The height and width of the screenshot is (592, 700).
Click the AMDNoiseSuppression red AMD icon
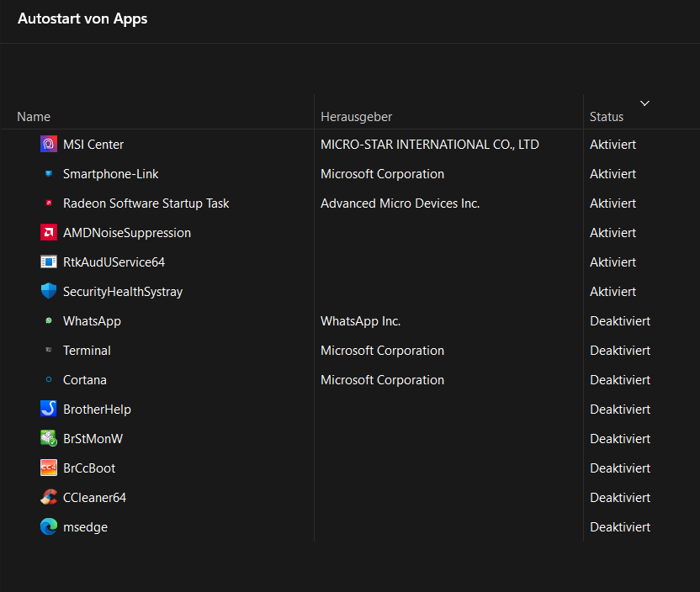tap(49, 233)
